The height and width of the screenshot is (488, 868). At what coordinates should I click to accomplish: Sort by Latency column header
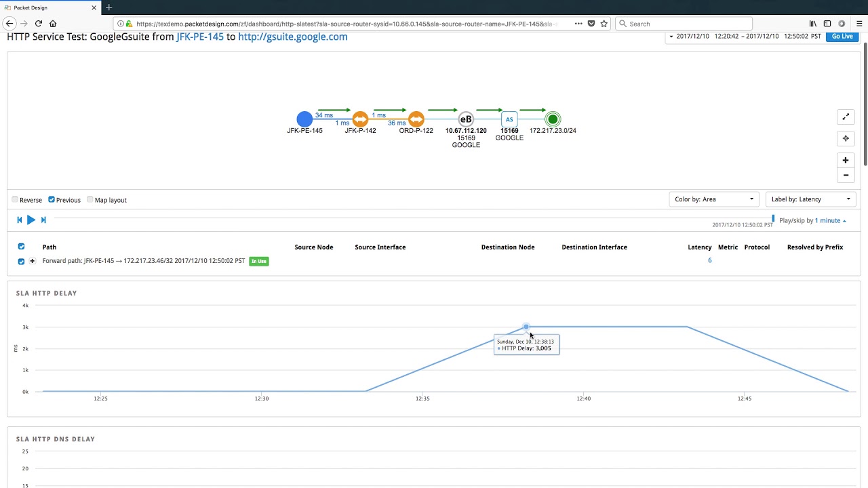(x=700, y=247)
